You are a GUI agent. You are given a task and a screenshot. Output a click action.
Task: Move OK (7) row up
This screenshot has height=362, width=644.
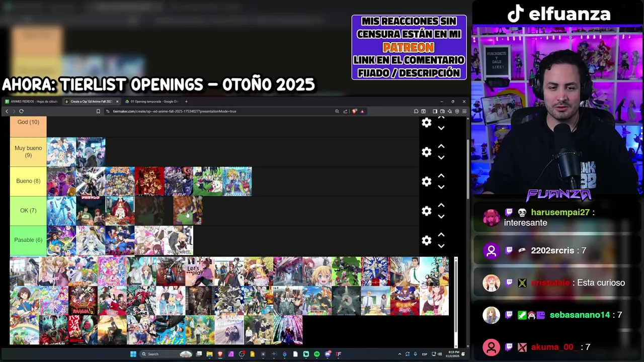pos(441,205)
